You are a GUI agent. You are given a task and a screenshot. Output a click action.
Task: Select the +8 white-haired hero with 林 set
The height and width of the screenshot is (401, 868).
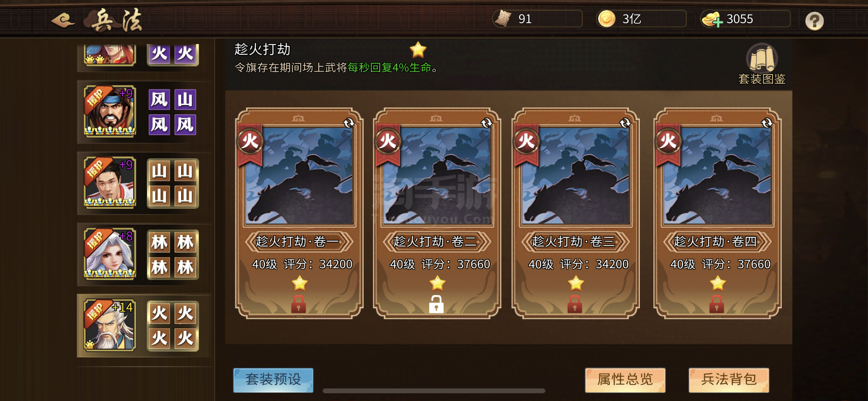pos(110,254)
